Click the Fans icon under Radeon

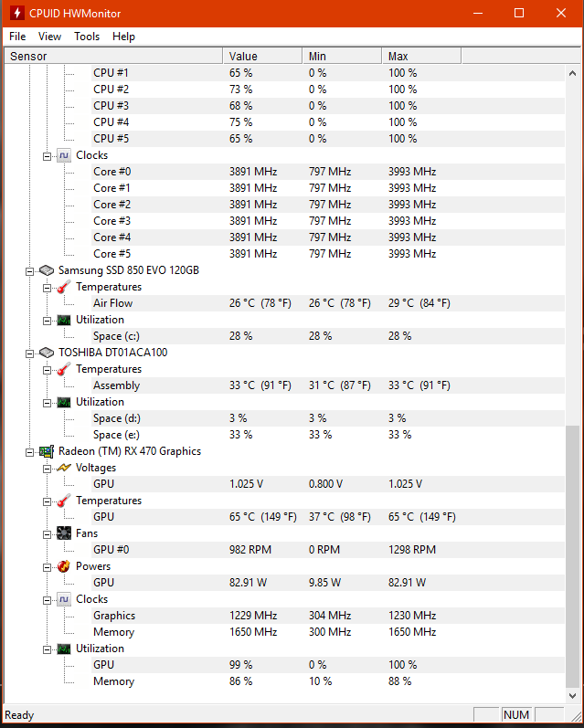tap(64, 533)
